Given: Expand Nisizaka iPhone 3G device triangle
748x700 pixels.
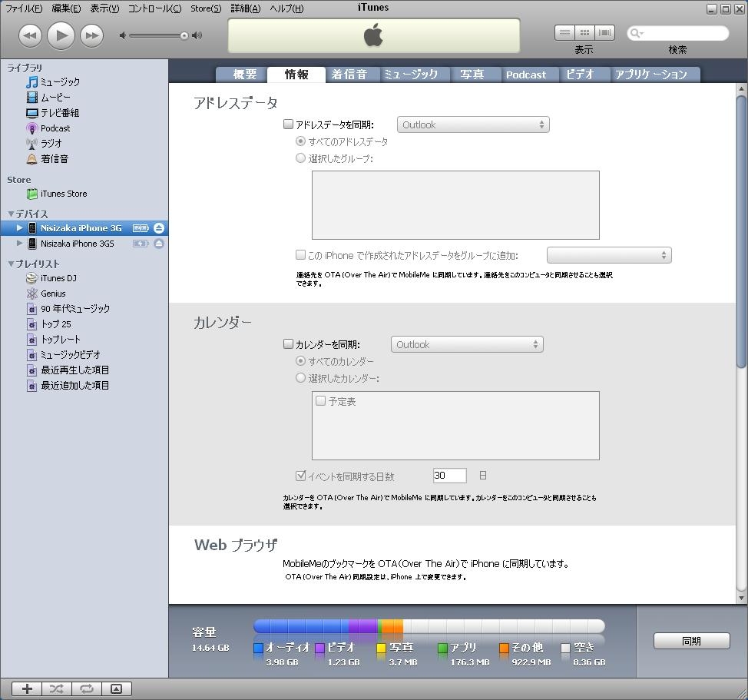Looking at the screenshot, I should coord(19,228).
